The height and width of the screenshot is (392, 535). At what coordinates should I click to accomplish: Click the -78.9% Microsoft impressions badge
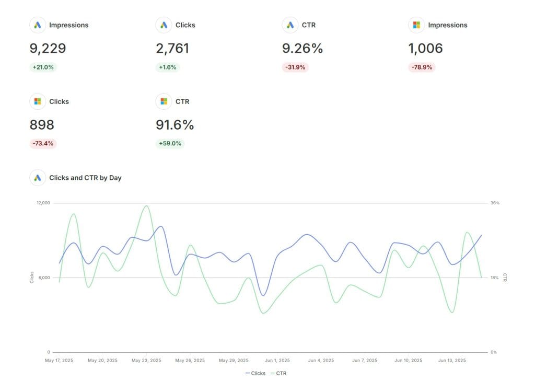pos(422,67)
